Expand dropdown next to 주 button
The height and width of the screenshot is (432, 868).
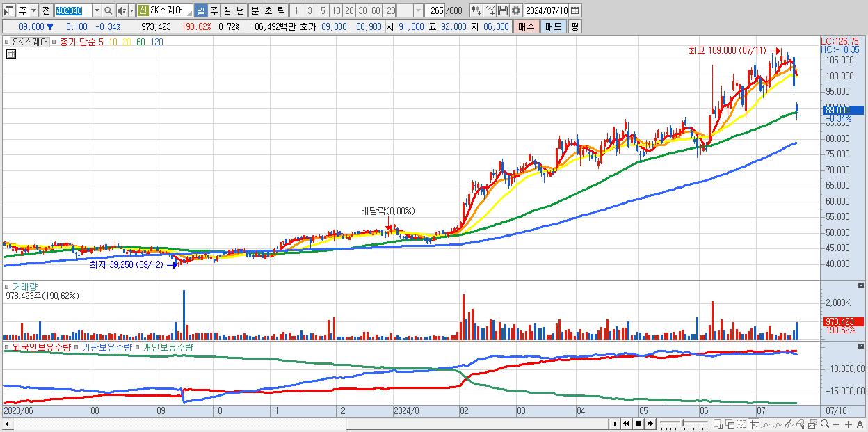click(x=33, y=10)
